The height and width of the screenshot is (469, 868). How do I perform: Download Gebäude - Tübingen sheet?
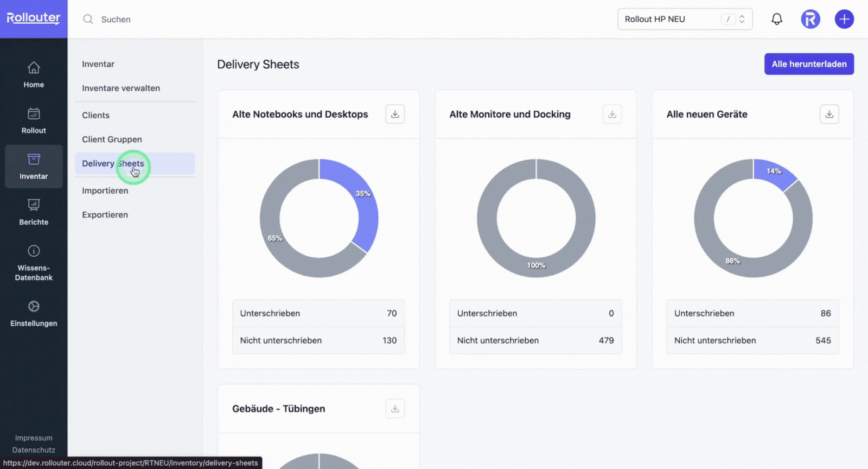point(395,409)
